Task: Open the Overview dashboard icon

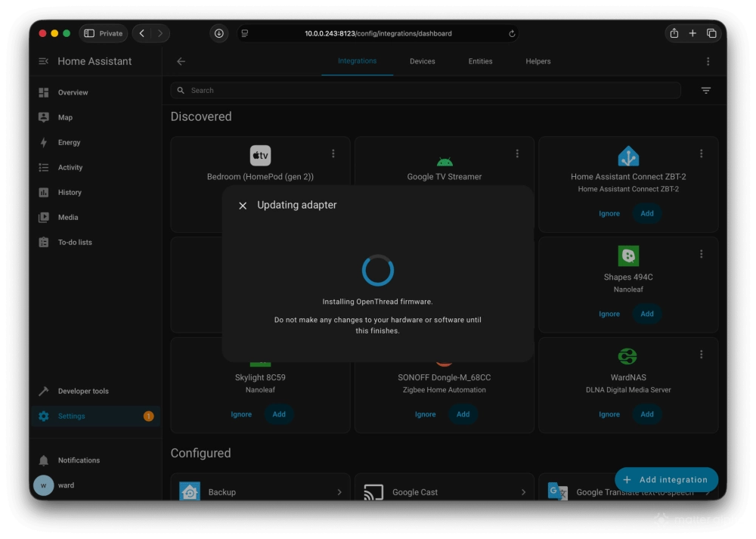Action: pos(43,92)
